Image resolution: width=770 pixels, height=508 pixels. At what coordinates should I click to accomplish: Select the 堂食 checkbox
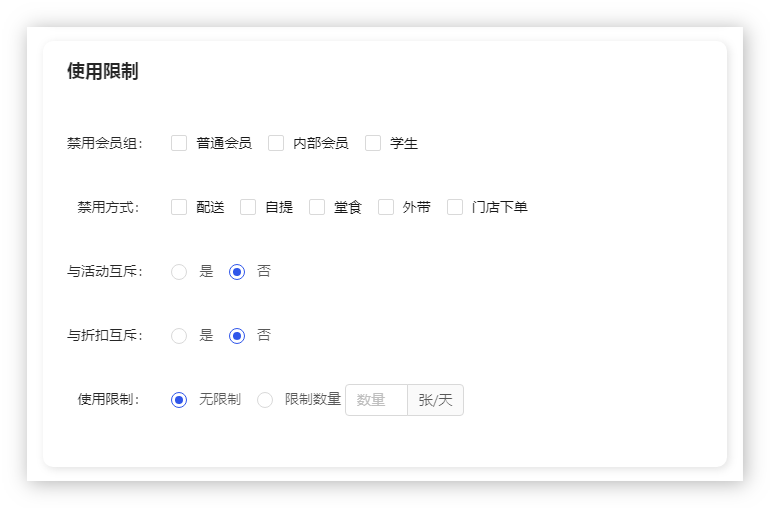(x=317, y=207)
